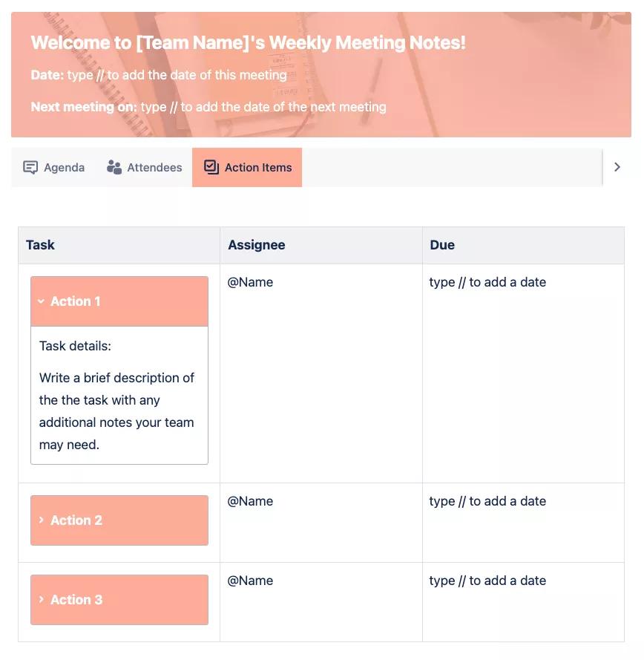Image resolution: width=644 pixels, height=660 pixels.
Task: Select the Attendees people icon
Action: click(115, 166)
